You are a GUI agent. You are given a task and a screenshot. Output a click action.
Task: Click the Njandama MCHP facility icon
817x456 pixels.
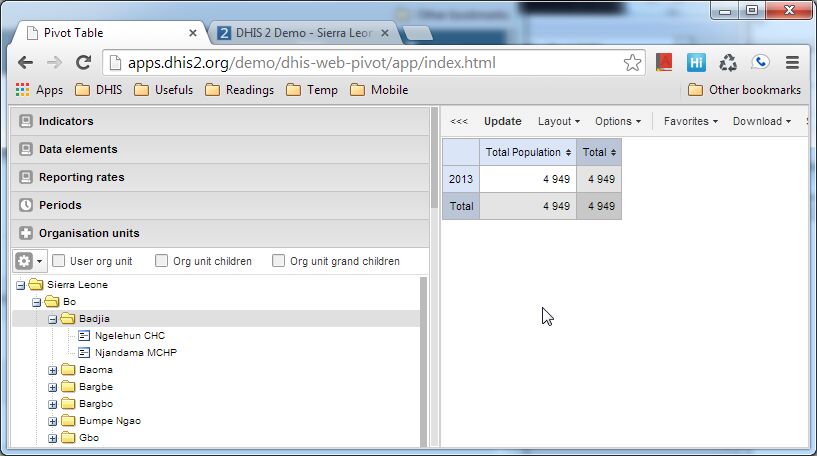[84, 353]
